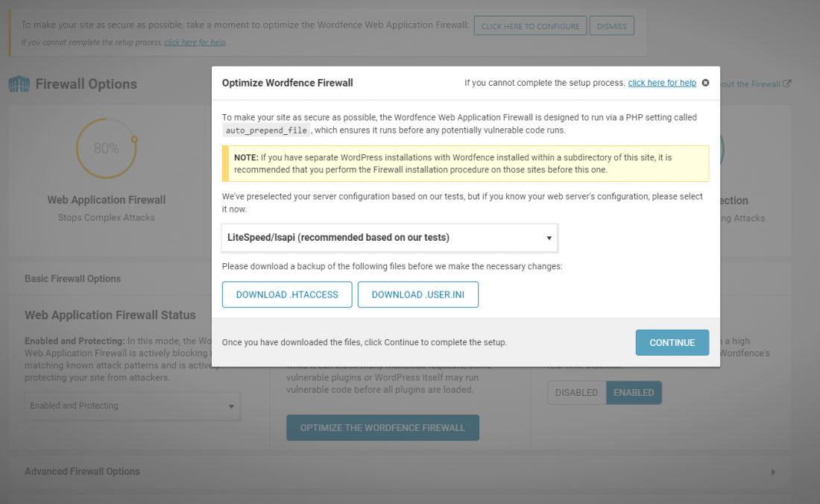
Task: Click the Web Application Firewall status heading
Action: click(x=110, y=315)
